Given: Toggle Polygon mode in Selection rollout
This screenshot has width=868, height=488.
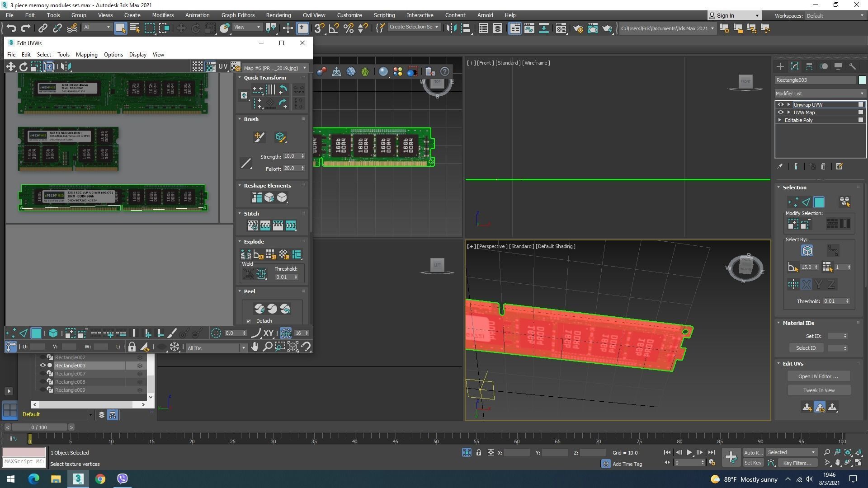Looking at the screenshot, I should [819, 202].
